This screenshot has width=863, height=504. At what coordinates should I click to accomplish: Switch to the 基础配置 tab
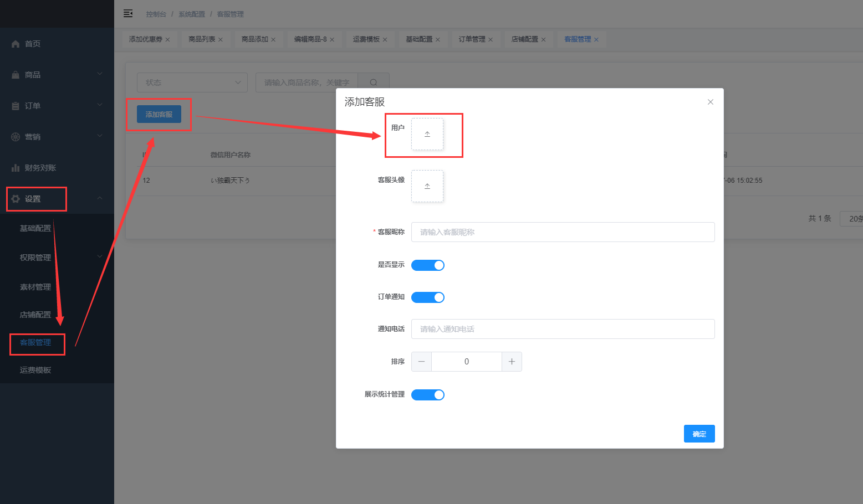pyautogui.click(x=419, y=39)
